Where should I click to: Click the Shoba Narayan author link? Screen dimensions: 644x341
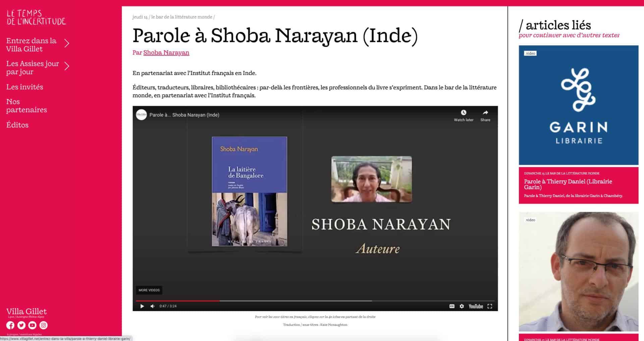pos(166,53)
